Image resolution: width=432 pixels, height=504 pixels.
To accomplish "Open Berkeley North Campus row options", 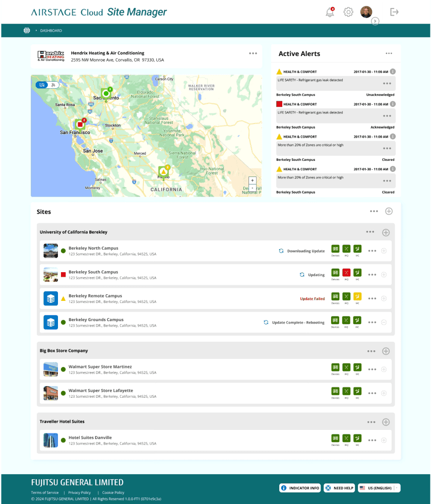I will click(x=372, y=250).
